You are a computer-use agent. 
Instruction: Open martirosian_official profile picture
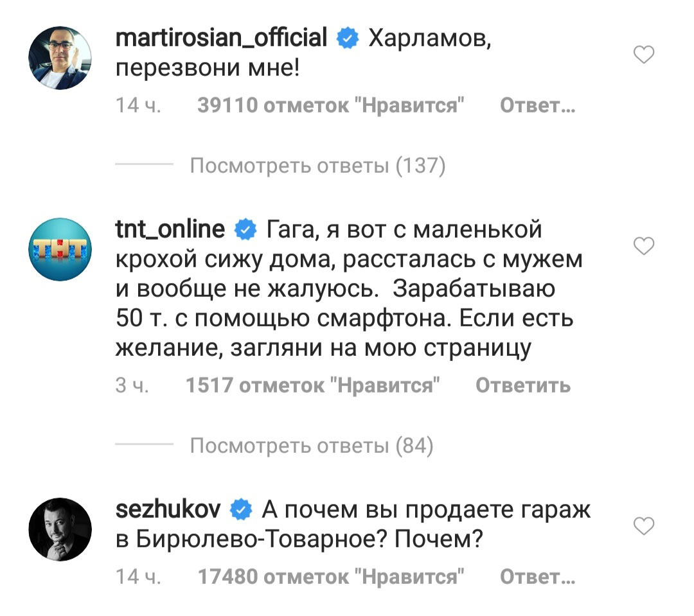pyautogui.click(x=60, y=58)
